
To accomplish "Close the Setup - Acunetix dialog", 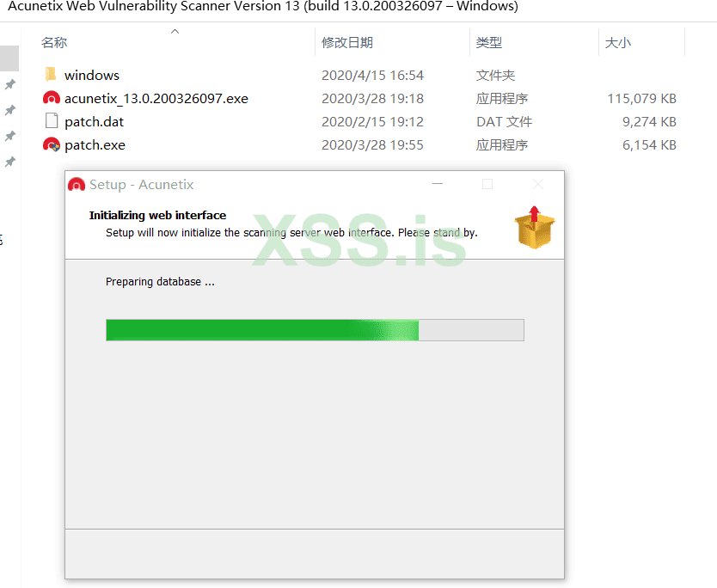I will [538, 184].
